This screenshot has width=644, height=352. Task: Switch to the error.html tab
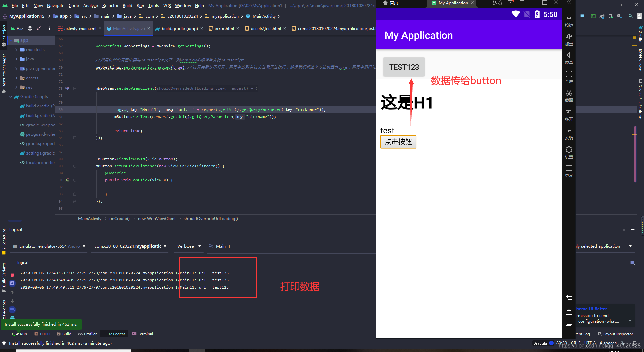click(x=224, y=29)
